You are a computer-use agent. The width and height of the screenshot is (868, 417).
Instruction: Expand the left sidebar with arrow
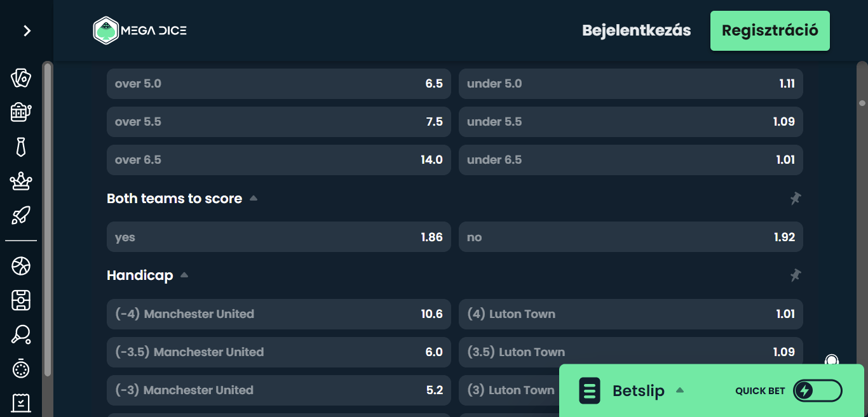tap(27, 30)
